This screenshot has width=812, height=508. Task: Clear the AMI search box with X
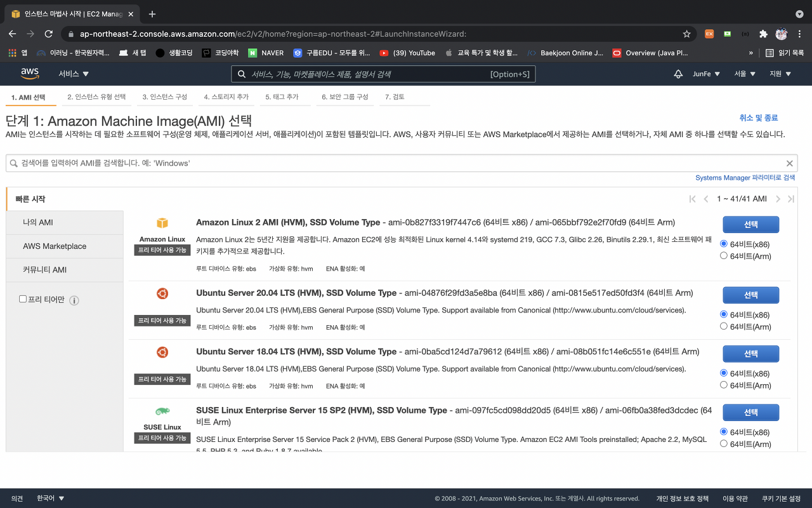click(x=790, y=163)
